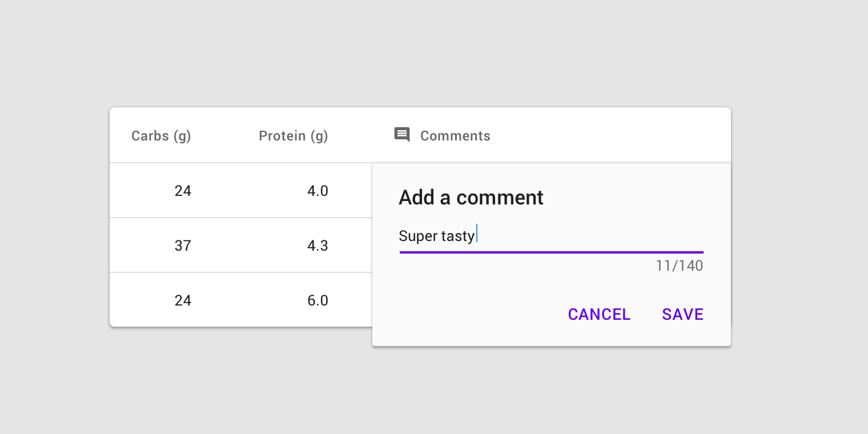Click the first row carbs value 24
Image resolution: width=868 pixels, height=434 pixels.
coord(183,191)
